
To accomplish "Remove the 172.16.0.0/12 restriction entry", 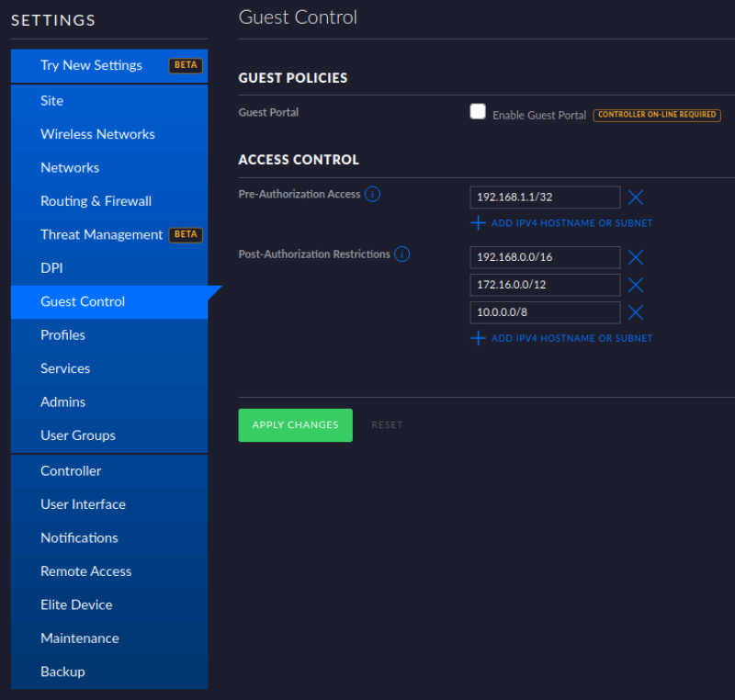I will coord(635,285).
